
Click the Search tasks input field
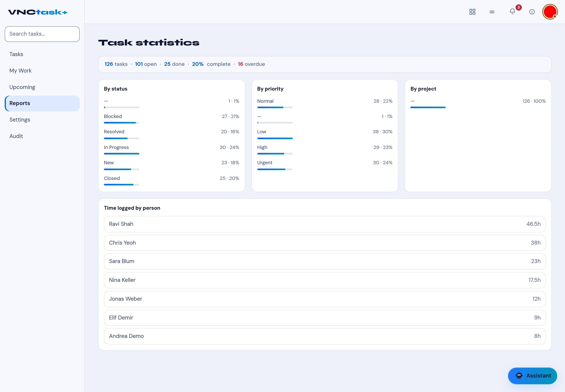[42, 34]
